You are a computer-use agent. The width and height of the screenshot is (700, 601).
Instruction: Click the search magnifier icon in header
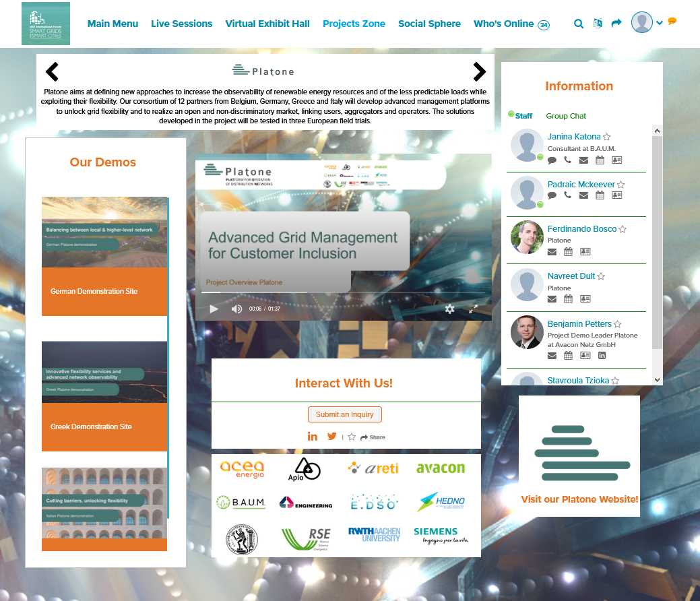(x=579, y=24)
